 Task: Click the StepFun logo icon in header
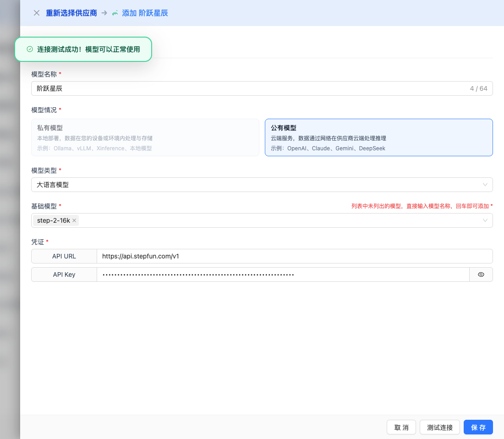[x=115, y=13]
